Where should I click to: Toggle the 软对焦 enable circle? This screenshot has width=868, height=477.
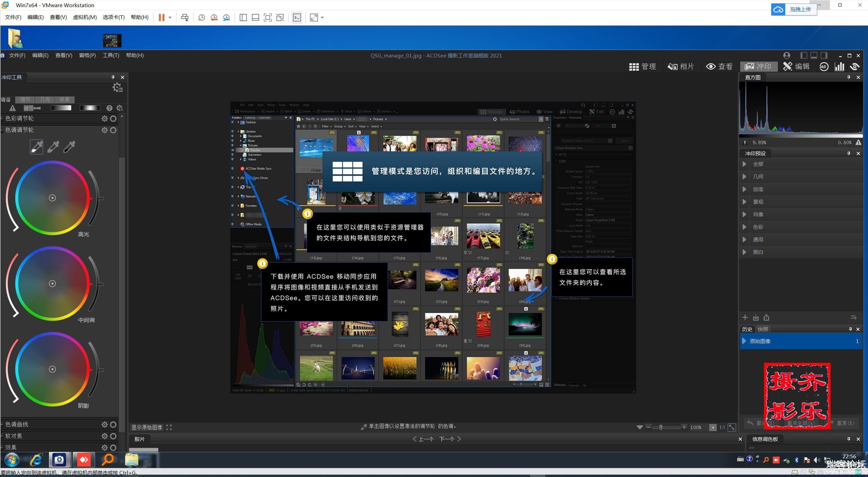114,436
